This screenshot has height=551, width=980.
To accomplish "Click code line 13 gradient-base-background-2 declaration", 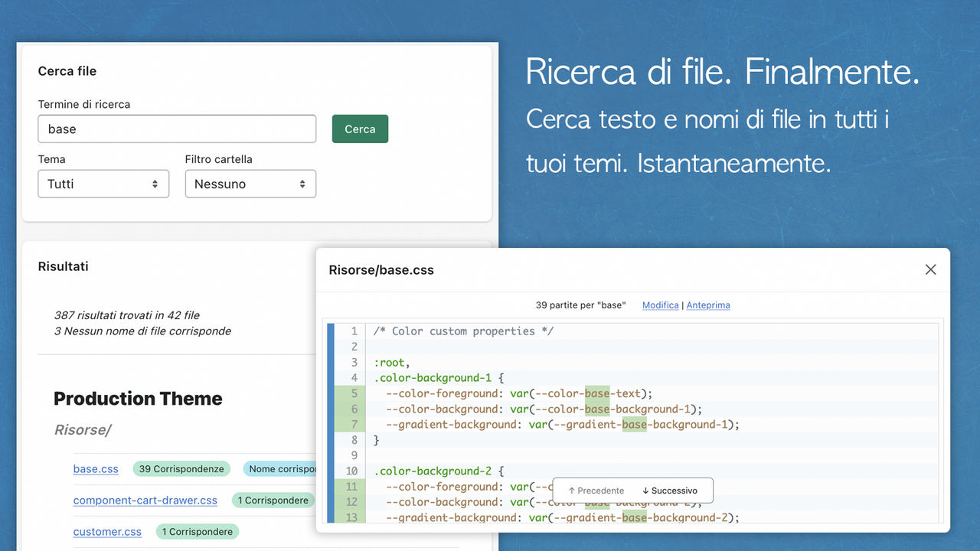I will pyautogui.click(x=563, y=518).
